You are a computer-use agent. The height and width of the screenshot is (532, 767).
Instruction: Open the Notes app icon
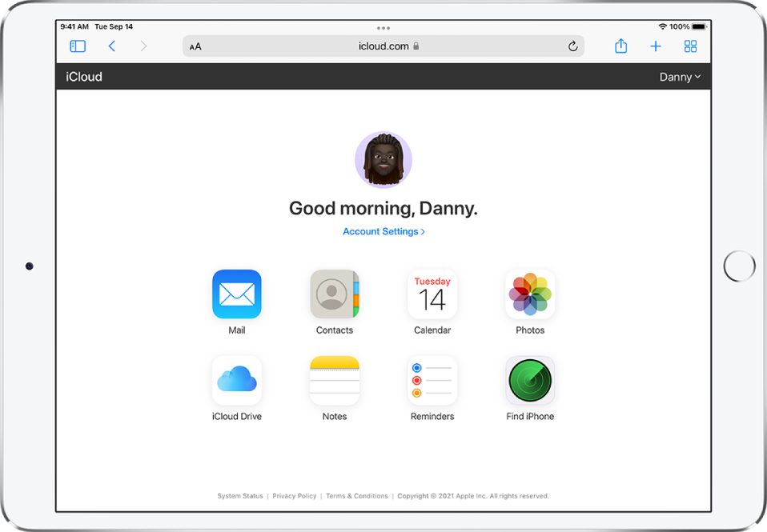coord(335,381)
